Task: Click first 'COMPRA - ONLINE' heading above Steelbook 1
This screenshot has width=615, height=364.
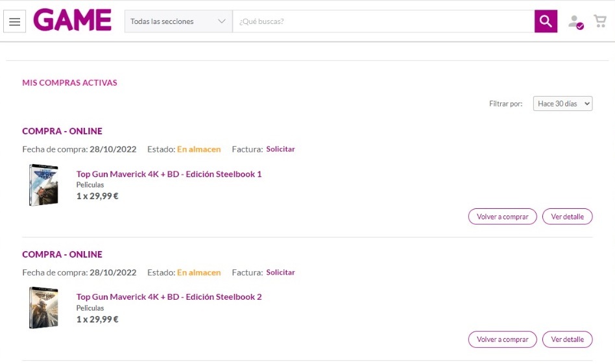Action: point(62,131)
